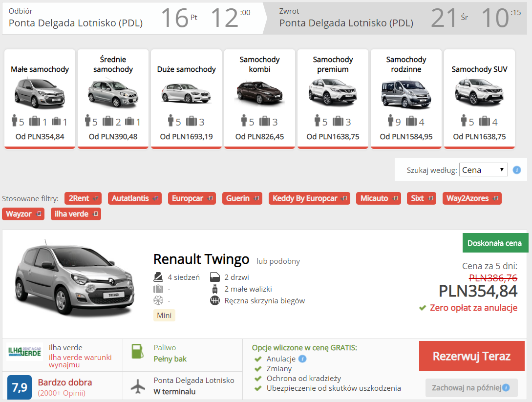Click the Renault Twingo title
This screenshot has height=402, width=532.
point(201,259)
